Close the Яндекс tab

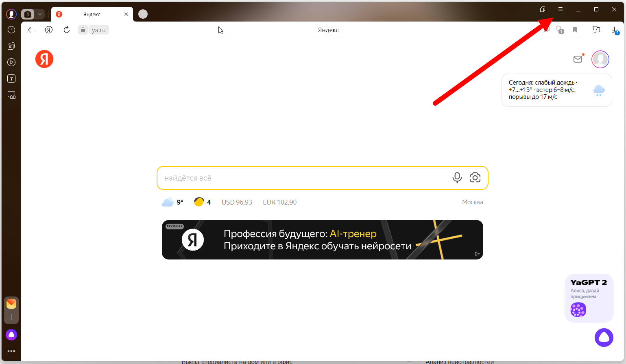point(126,14)
